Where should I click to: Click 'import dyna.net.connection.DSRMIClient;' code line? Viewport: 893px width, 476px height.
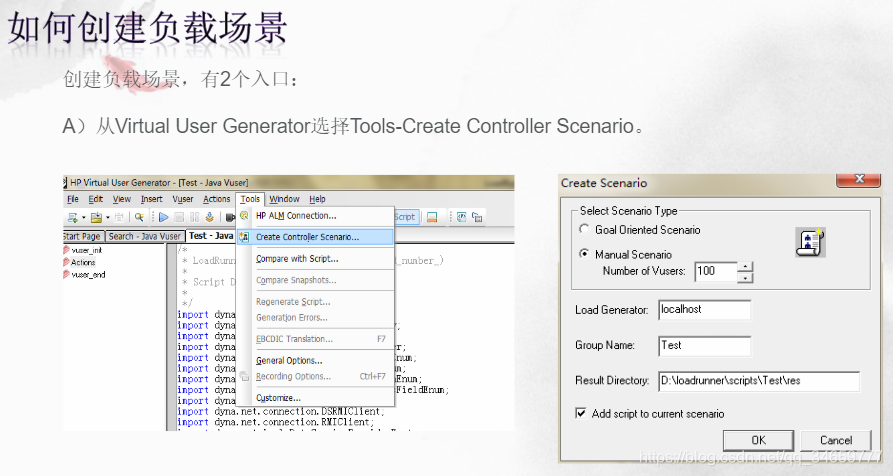(x=281, y=411)
